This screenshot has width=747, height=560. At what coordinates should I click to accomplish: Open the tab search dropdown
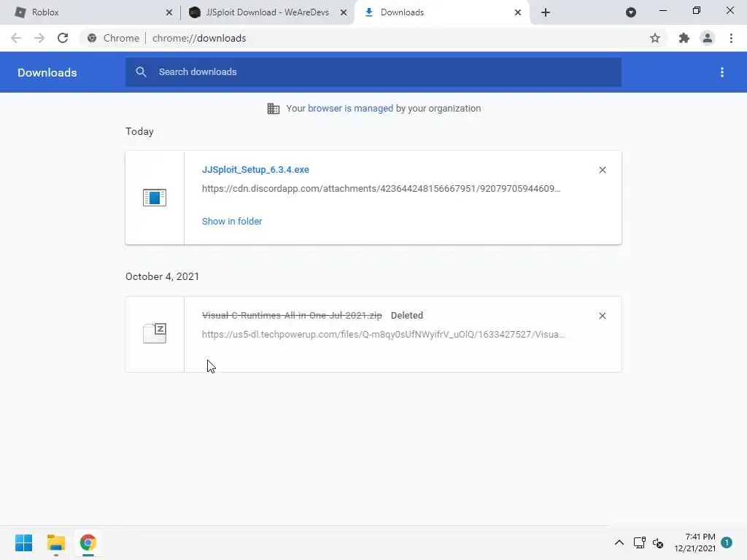[631, 12]
